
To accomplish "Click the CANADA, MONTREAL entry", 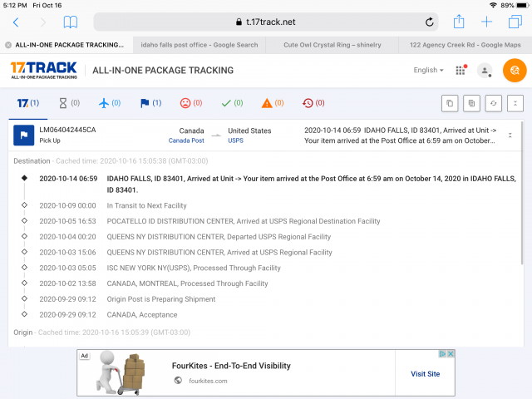I will pyautogui.click(x=187, y=283).
